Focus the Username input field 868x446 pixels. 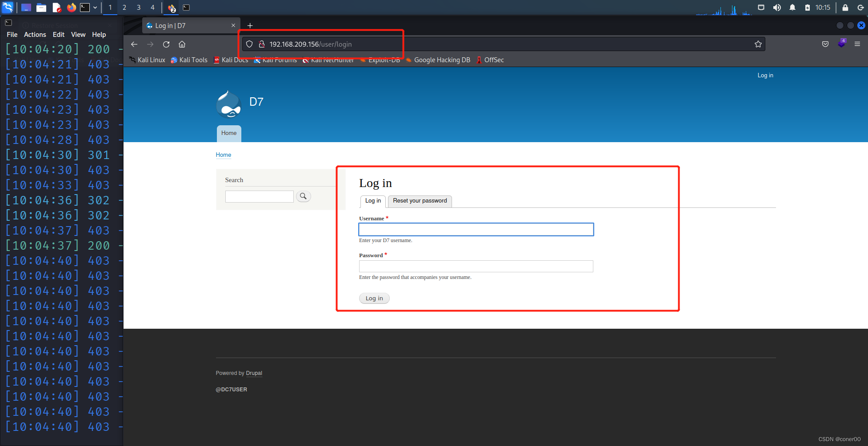476,230
